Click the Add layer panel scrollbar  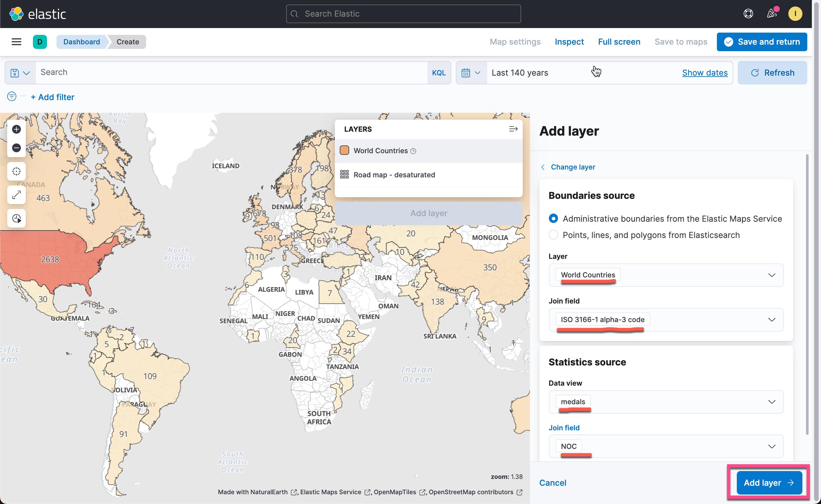(x=807, y=294)
